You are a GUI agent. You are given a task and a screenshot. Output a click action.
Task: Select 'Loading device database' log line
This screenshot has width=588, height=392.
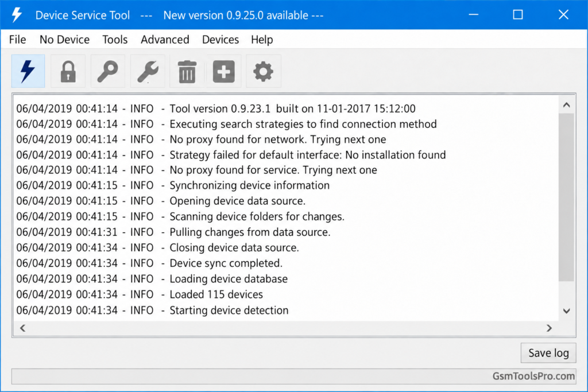click(152, 279)
